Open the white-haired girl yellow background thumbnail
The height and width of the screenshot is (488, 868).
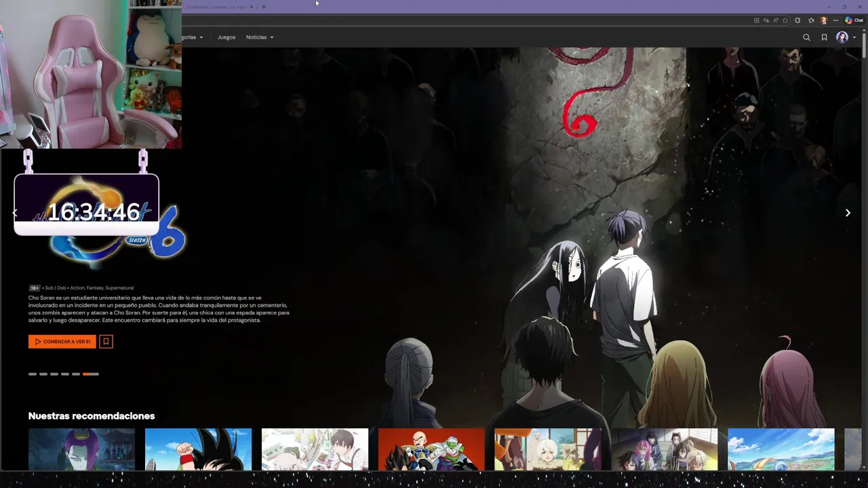click(548, 449)
